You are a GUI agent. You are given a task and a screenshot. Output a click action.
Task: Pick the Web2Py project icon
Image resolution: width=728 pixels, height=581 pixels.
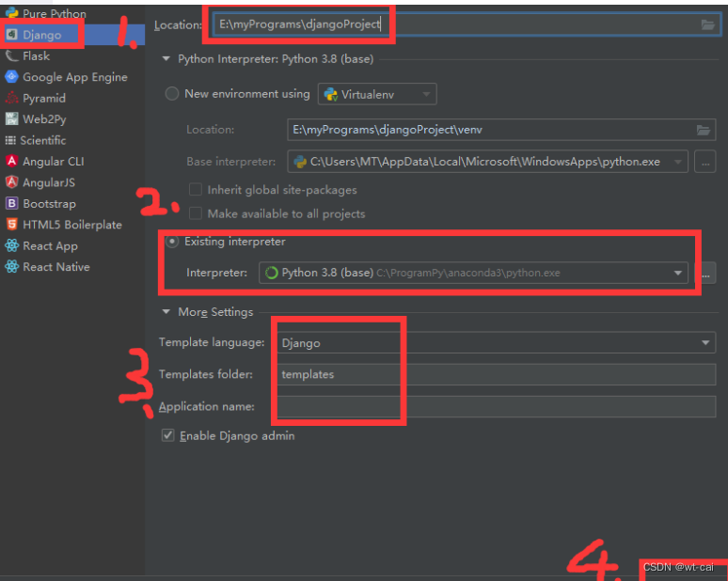(x=11, y=118)
